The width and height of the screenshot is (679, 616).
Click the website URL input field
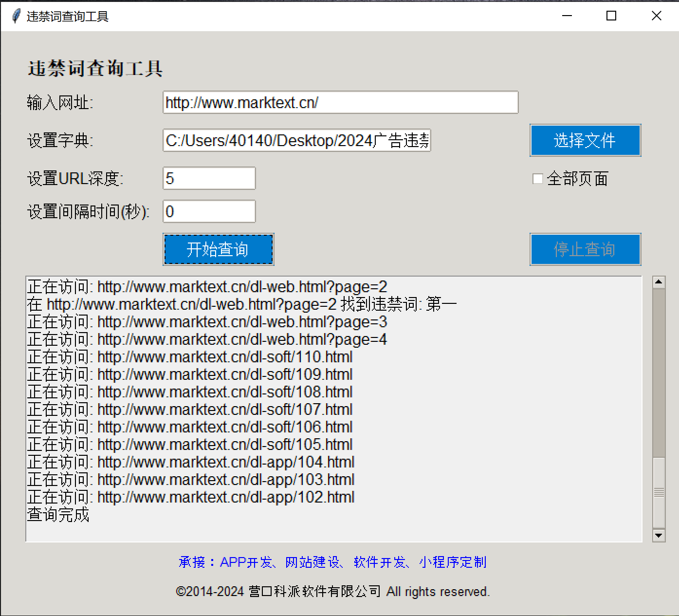pyautogui.click(x=340, y=102)
